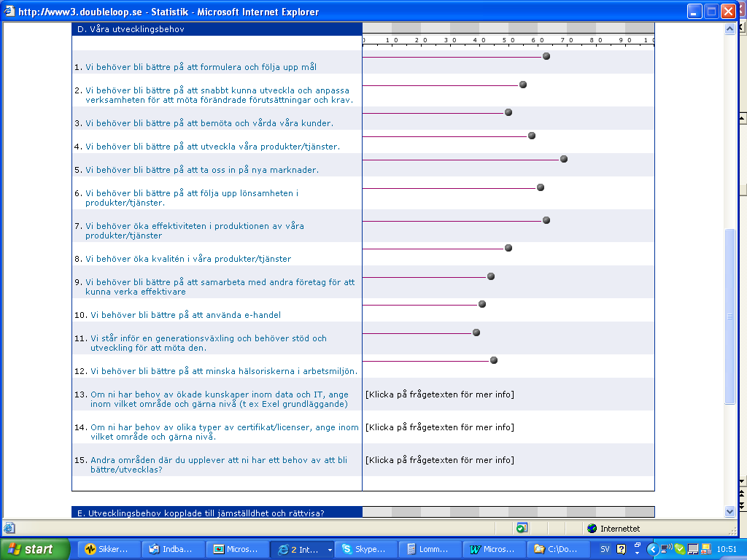
Task: Click the system tray clock 10:51
Action: 727,550
